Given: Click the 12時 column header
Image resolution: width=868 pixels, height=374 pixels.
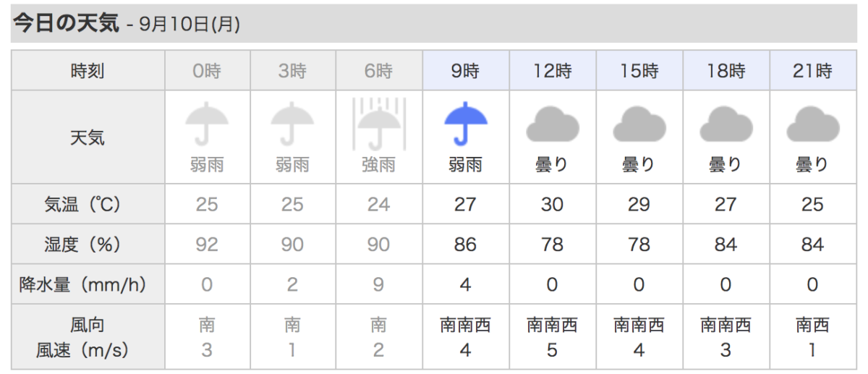Looking at the screenshot, I should coord(552,71).
